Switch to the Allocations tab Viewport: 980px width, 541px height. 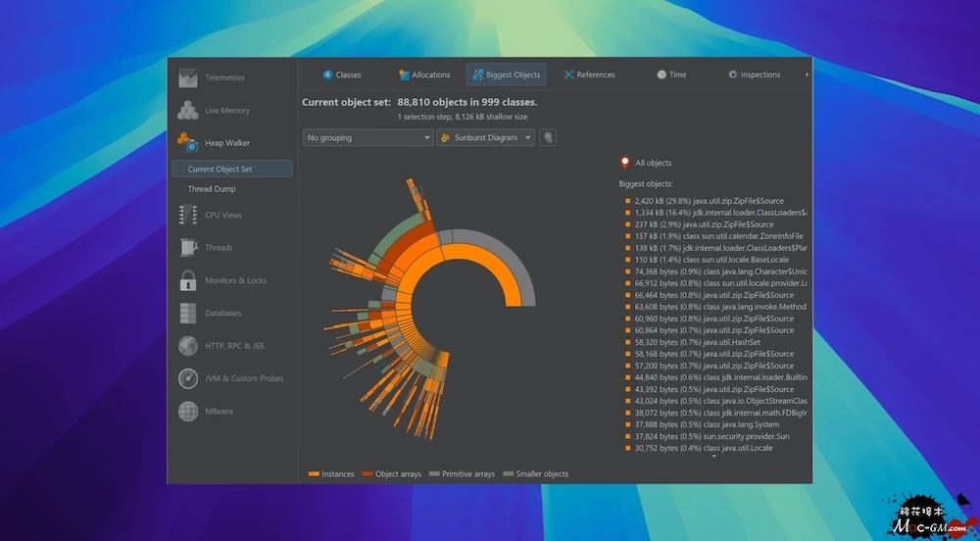coord(423,74)
